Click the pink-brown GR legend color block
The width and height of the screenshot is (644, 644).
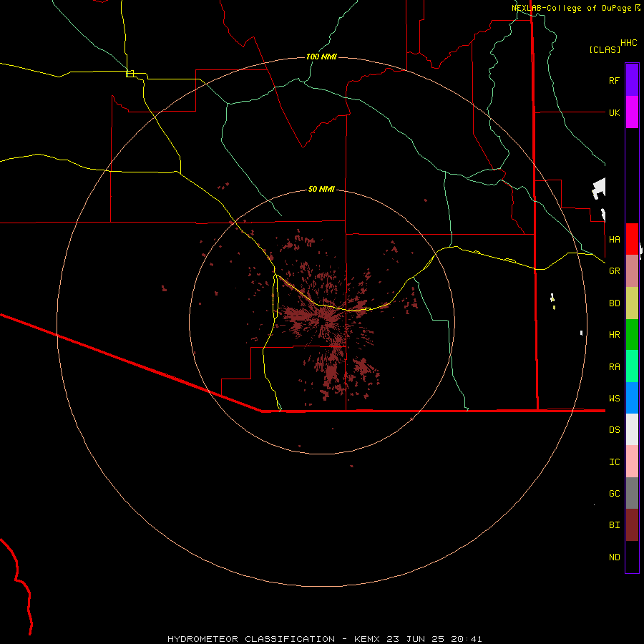pyautogui.click(x=632, y=271)
